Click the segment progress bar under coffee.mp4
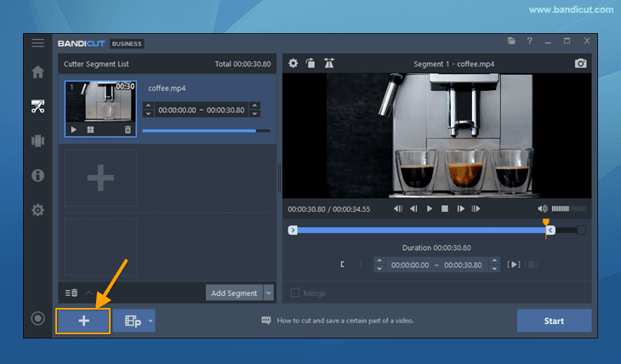 click(x=206, y=130)
